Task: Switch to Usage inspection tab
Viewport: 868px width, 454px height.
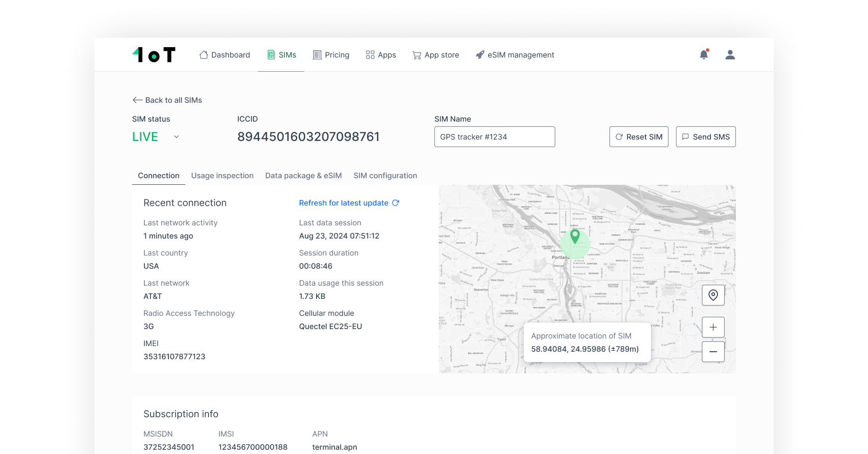Action: click(222, 175)
